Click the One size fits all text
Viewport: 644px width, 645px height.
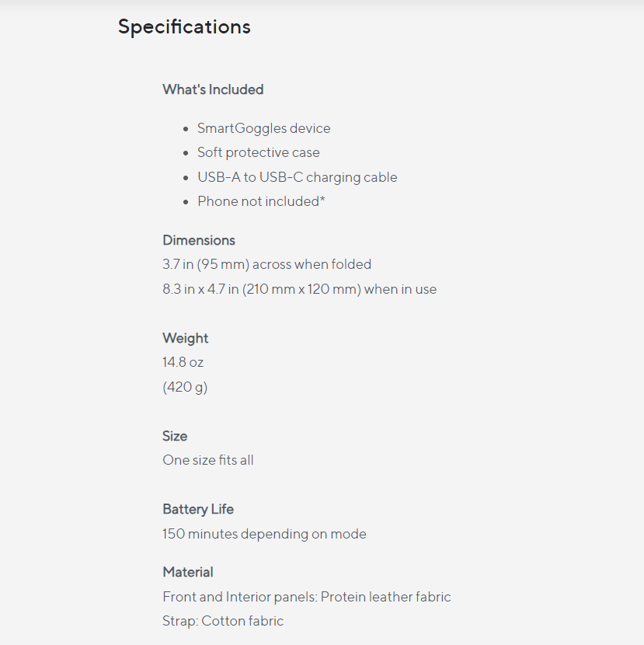208,460
